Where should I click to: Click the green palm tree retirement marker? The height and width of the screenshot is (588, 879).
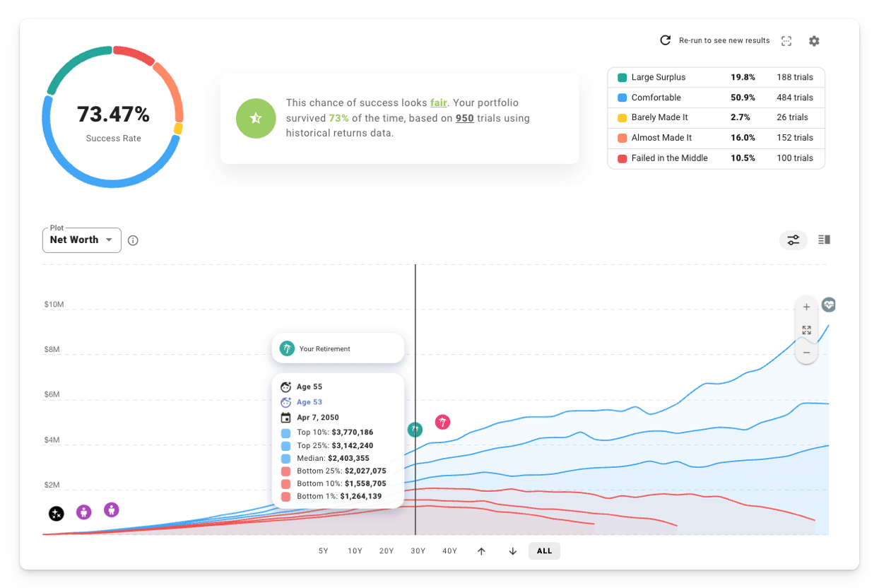(415, 429)
